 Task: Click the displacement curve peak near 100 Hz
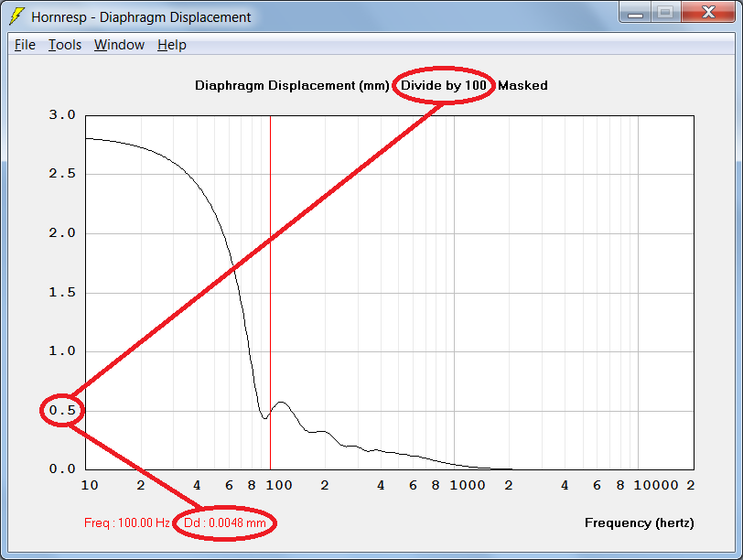(282, 402)
